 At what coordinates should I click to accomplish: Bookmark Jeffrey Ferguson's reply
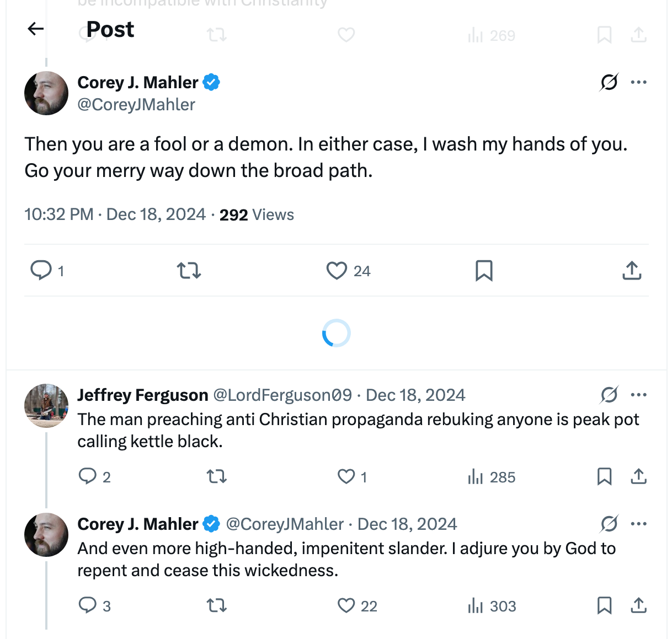pyautogui.click(x=604, y=476)
